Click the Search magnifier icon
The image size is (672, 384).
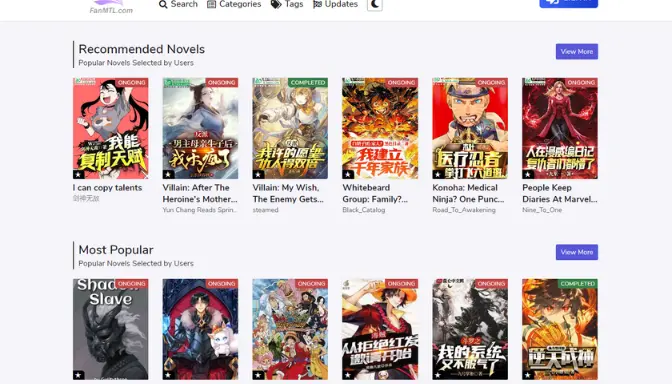pyautogui.click(x=163, y=4)
